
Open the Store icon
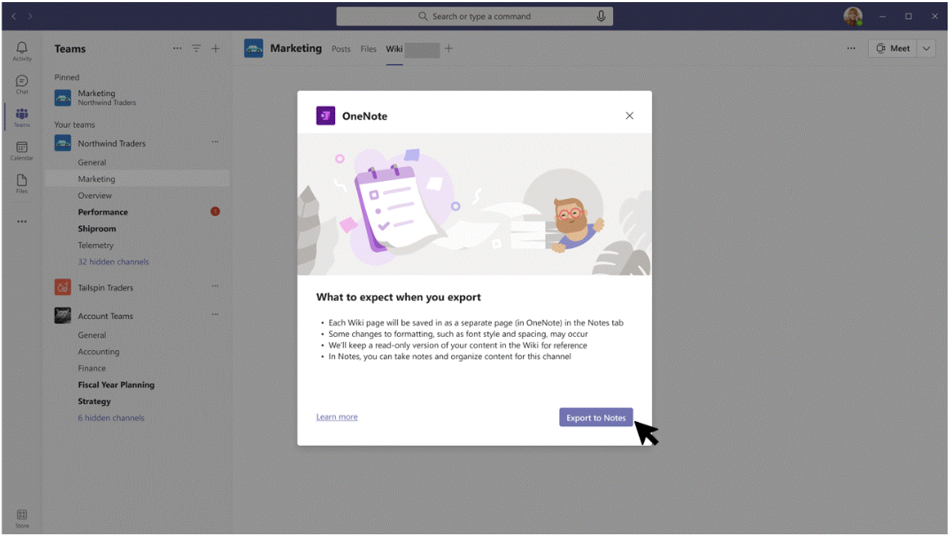pos(22,518)
